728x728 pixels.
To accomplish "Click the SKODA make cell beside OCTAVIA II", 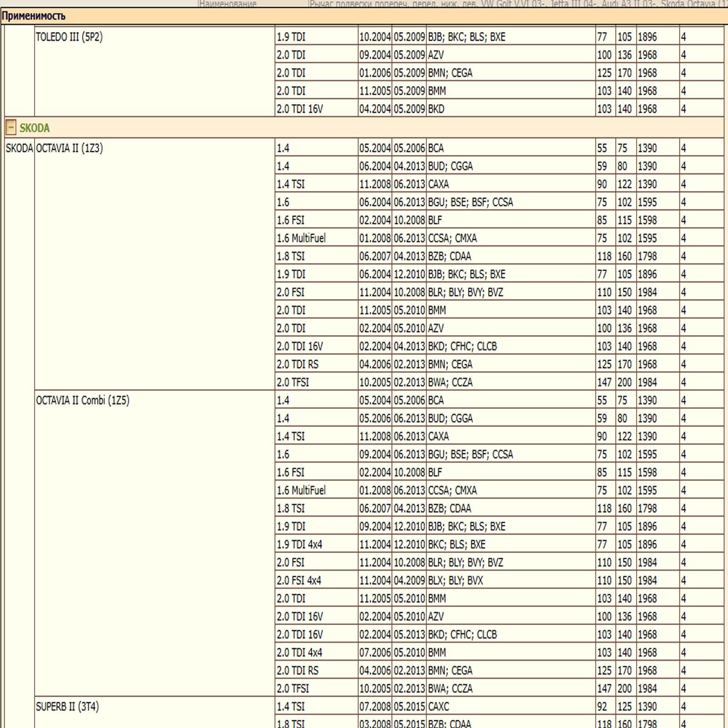I will (19, 148).
